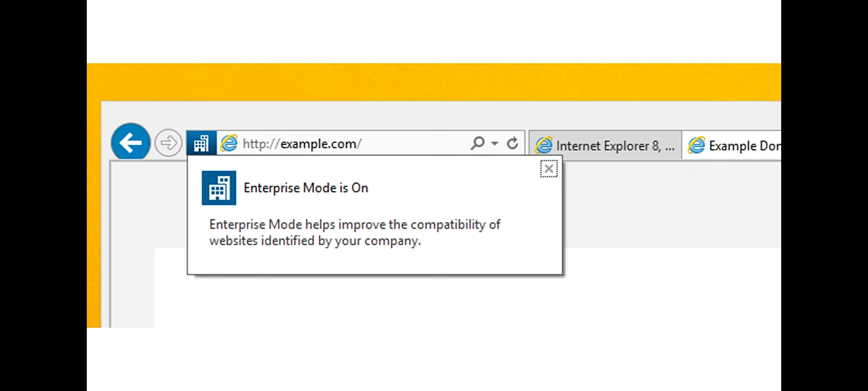Click the 'Enterprise Mode is On' heading
This screenshot has width=868, height=391.
tap(306, 188)
